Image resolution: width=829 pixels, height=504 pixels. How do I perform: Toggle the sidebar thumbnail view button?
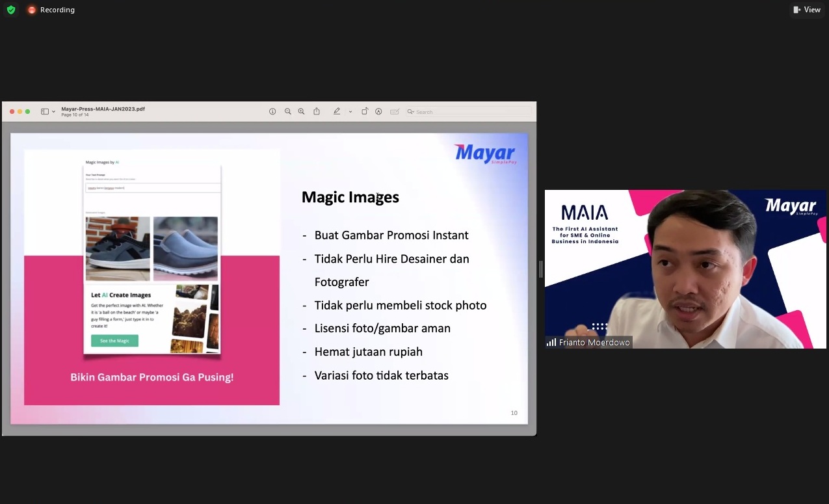(x=44, y=111)
